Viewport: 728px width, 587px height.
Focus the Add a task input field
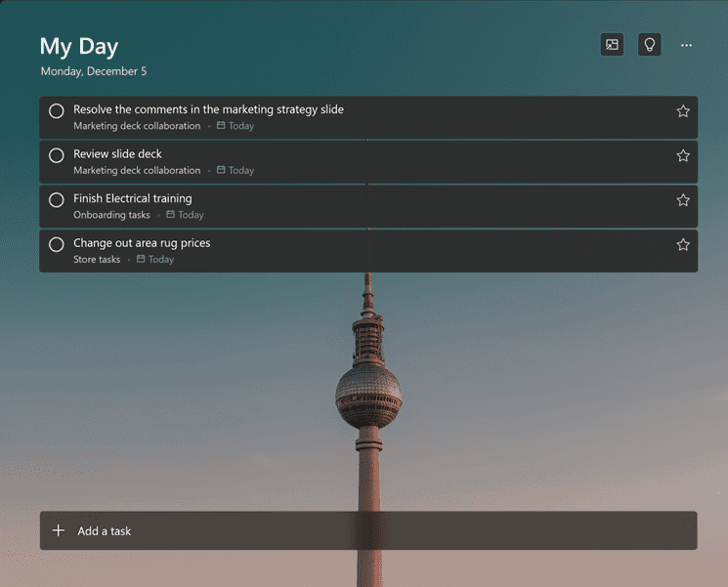[x=368, y=530]
